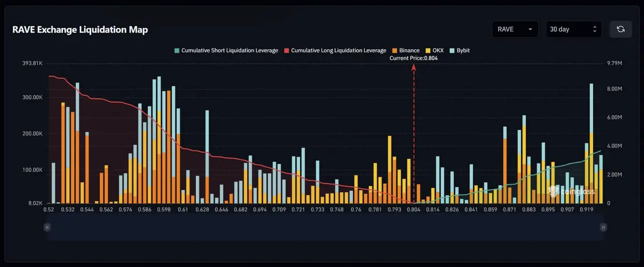Click the 0.628 price tick
This screenshot has height=267, width=644.
[202, 210]
